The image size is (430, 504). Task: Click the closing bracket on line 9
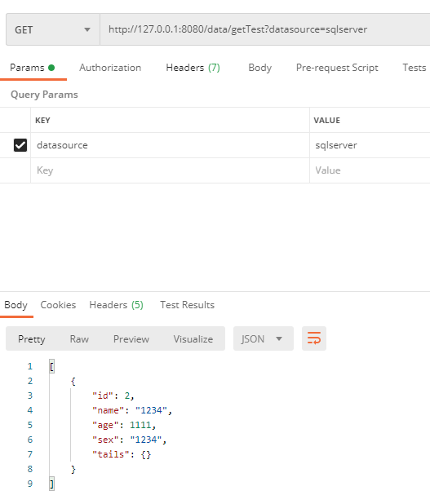(51, 484)
